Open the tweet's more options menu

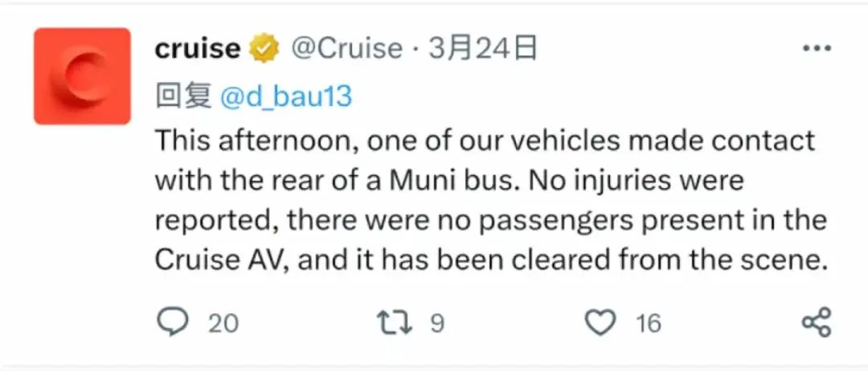[x=817, y=49]
